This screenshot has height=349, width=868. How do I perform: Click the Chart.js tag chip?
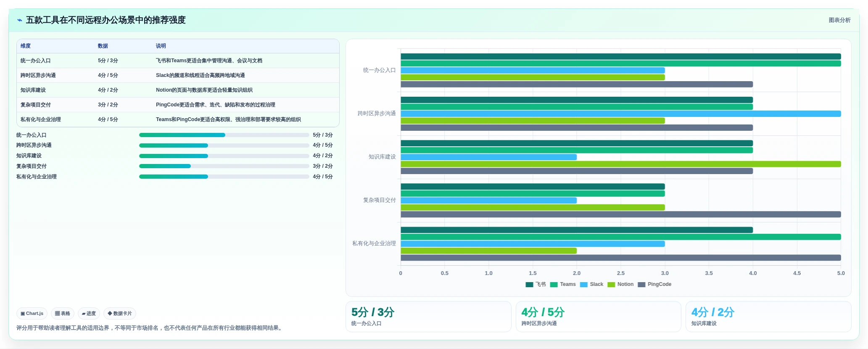pyautogui.click(x=32, y=314)
